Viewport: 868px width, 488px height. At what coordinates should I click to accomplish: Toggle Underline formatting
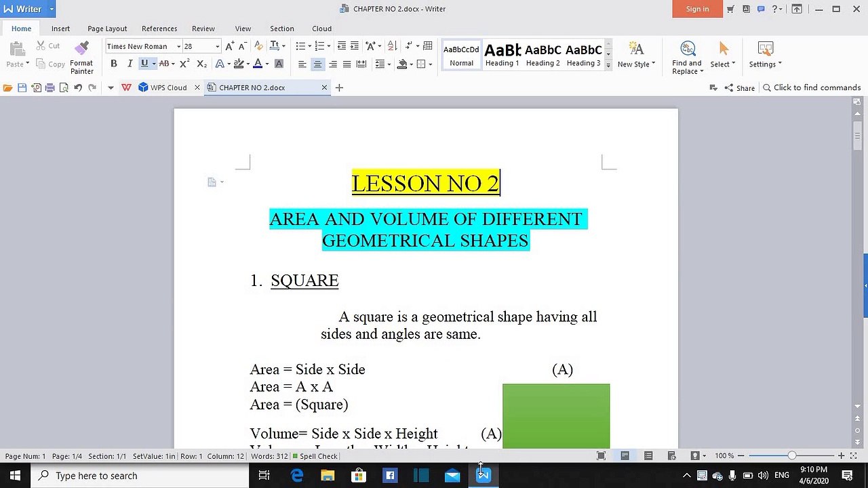[x=144, y=64]
